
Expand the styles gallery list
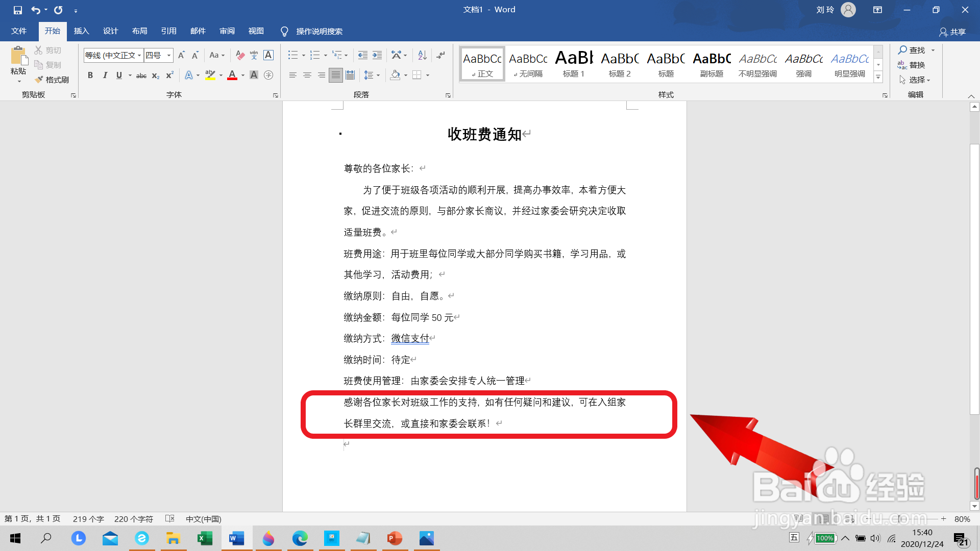click(x=878, y=78)
